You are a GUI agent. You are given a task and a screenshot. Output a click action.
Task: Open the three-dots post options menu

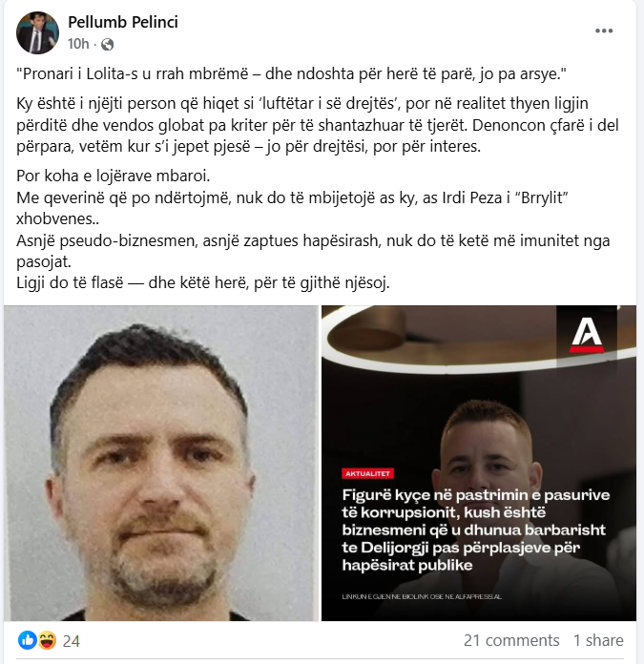tap(604, 31)
